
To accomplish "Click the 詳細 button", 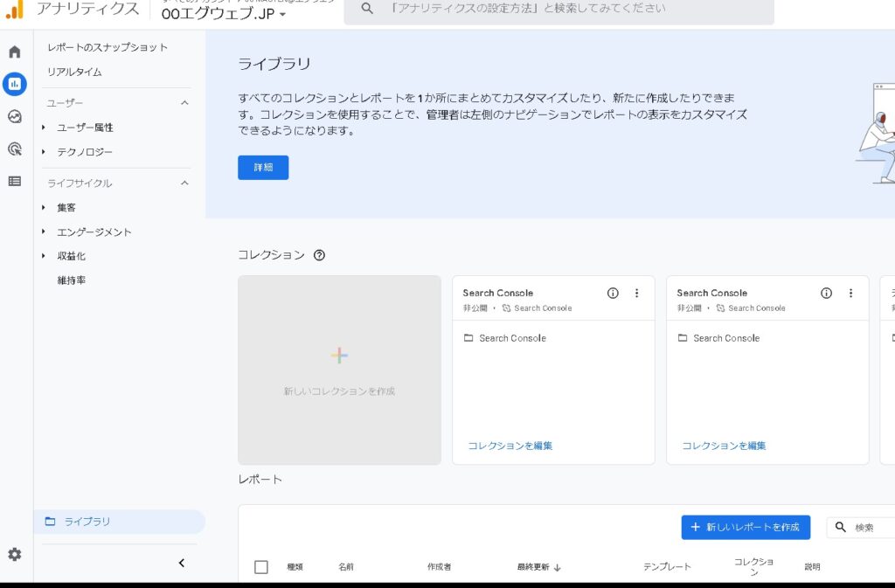I will (263, 168).
